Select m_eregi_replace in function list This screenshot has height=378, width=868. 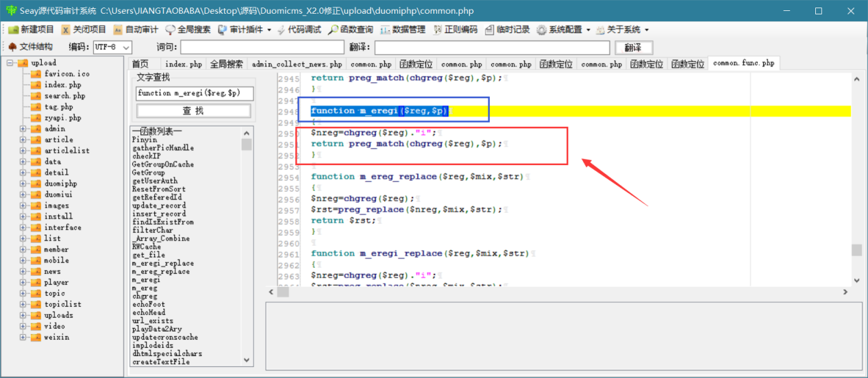pos(163,263)
